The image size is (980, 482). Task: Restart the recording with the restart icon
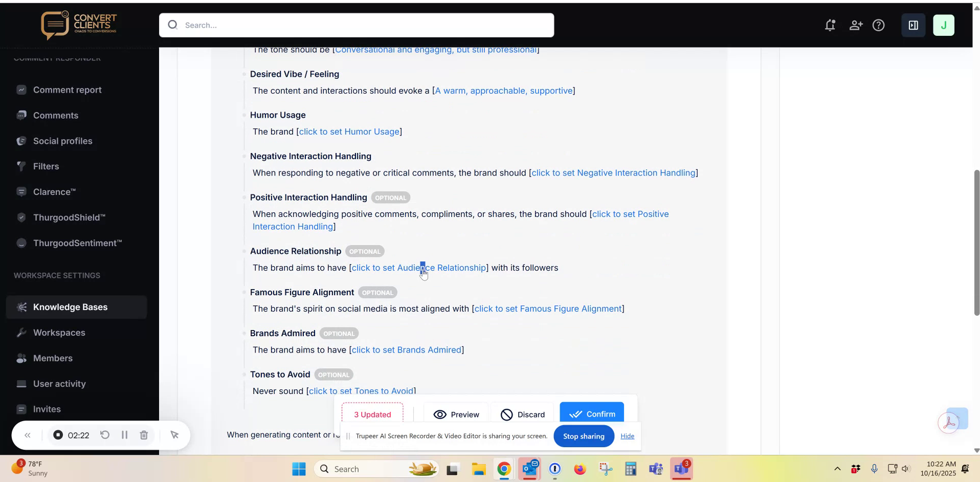[104, 435]
